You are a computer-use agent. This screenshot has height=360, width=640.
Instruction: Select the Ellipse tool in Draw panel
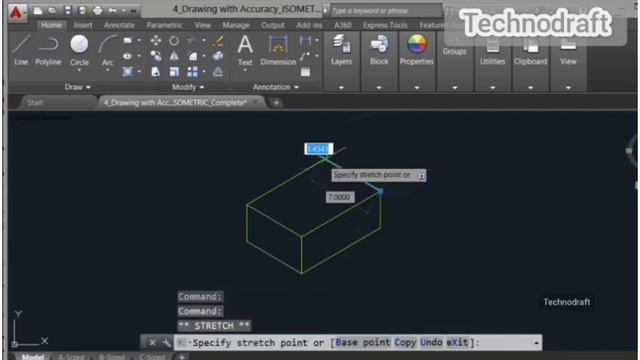click(128, 56)
